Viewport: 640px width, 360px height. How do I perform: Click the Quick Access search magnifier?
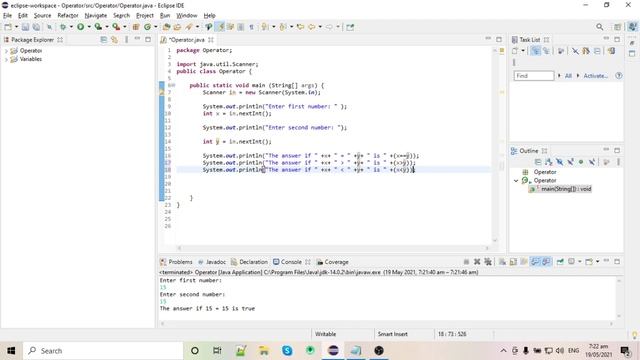click(599, 27)
